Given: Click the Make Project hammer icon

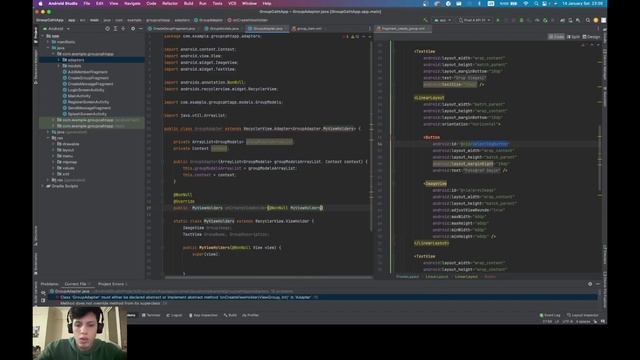Looking at the screenshot, I should point(426,20).
